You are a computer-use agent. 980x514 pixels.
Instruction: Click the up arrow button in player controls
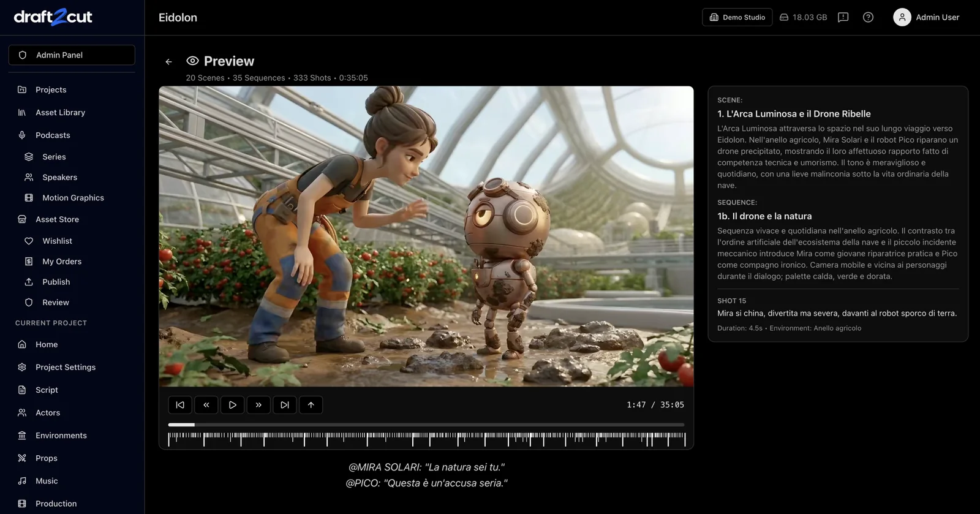point(311,405)
